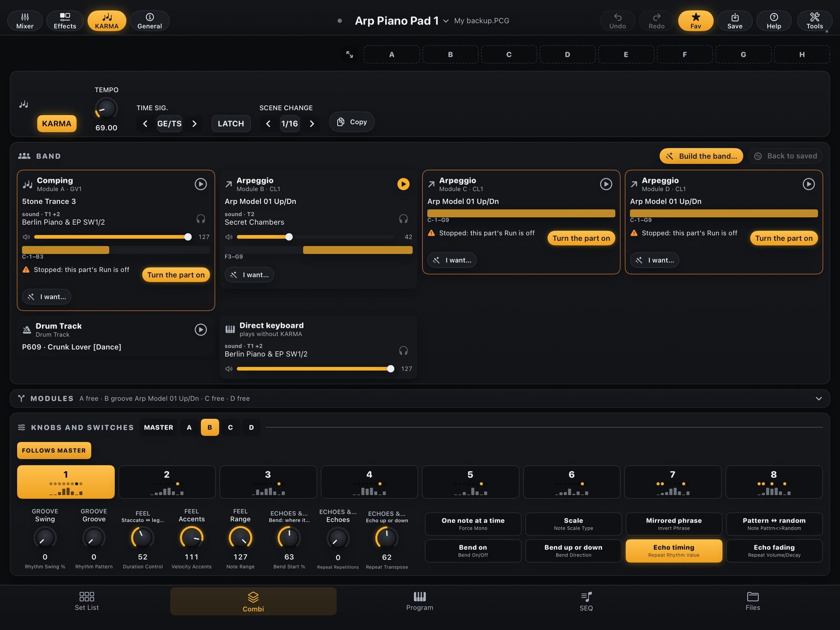The width and height of the screenshot is (840, 630).
Task: Open the Effects page
Action: 65,21
